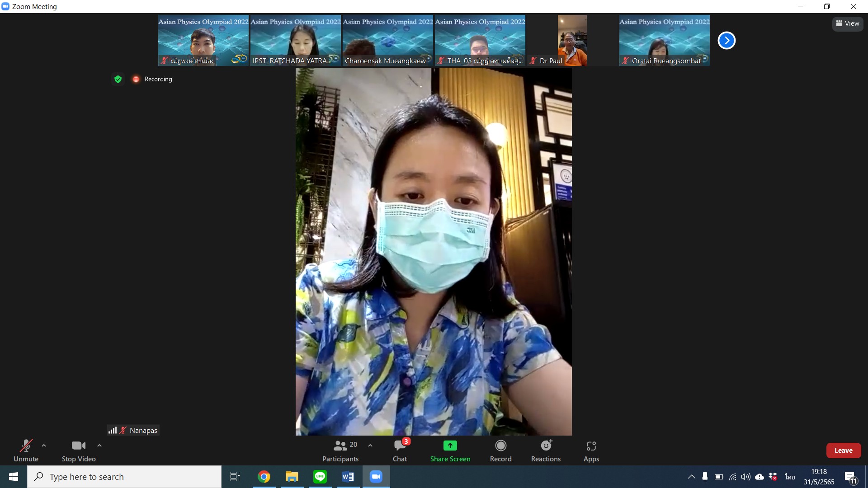Unmute the microphone

[x=26, y=451]
